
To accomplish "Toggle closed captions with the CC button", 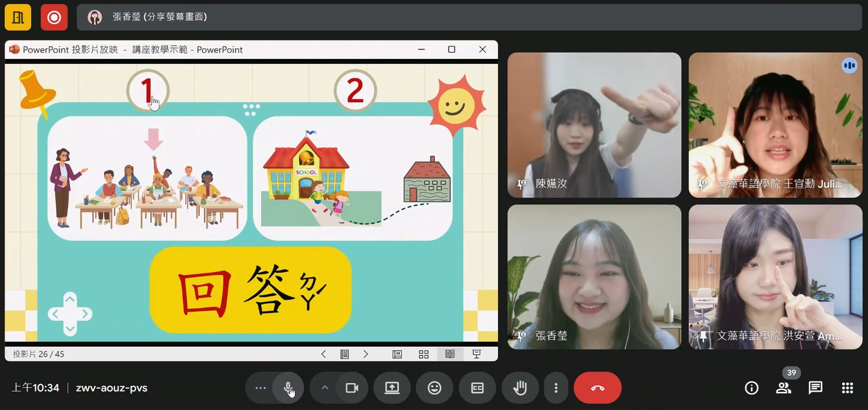I will click(477, 388).
